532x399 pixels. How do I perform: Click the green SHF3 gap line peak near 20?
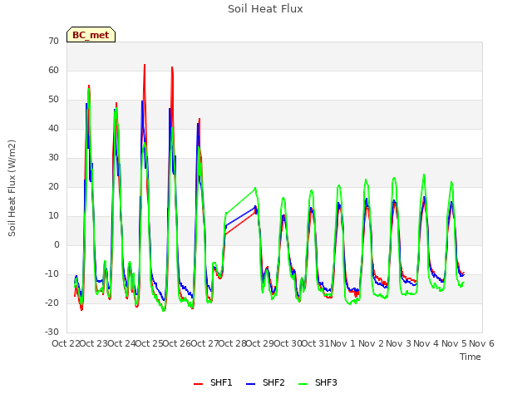(255, 188)
